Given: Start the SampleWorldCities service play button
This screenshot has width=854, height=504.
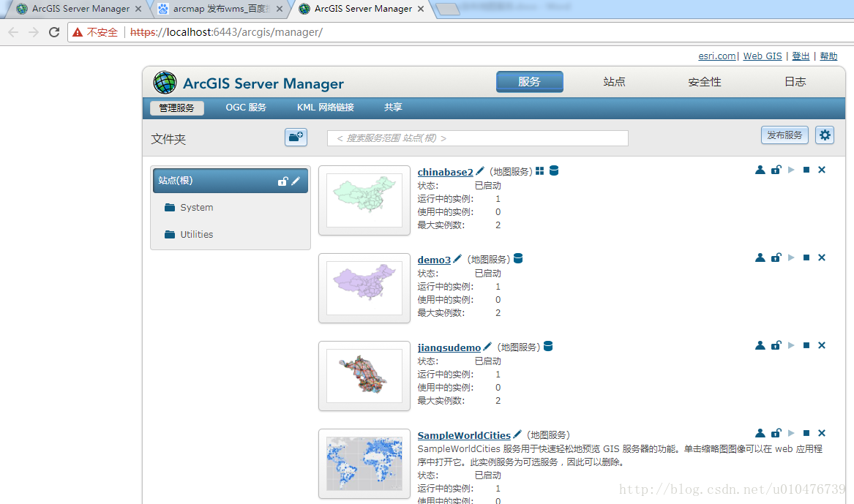Looking at the screenshot, I should point(791,433).
